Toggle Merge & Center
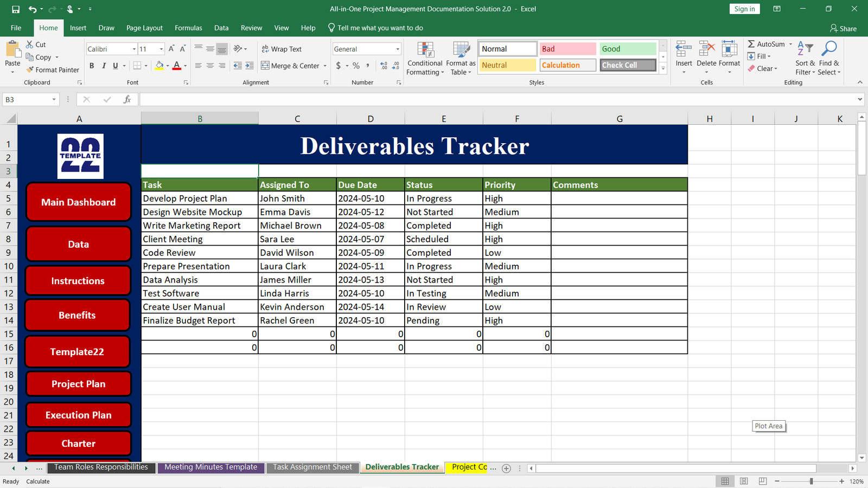Image resolution: width=868 pixels, height=488 pixels. pyautogui.click(x=290, y=66)
